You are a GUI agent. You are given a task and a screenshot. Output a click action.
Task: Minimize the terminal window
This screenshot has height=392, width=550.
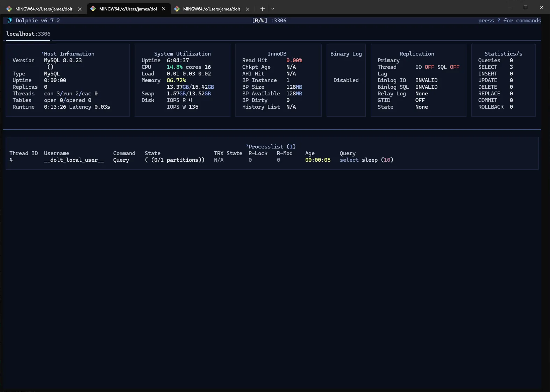click(x=509, y=7)
